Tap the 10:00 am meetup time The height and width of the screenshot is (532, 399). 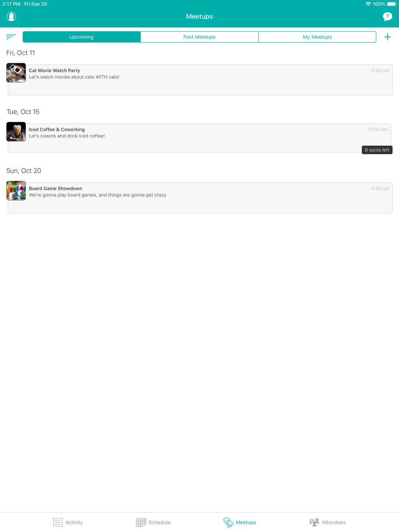pyautogui.click(x=378, y=129)
